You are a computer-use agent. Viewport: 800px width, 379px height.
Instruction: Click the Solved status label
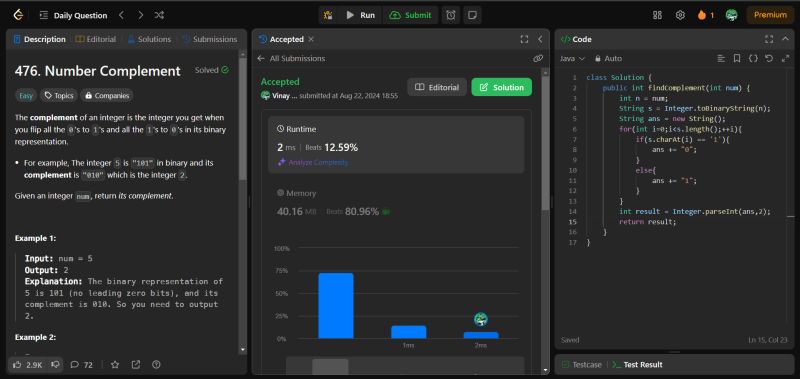coord(212,70)
